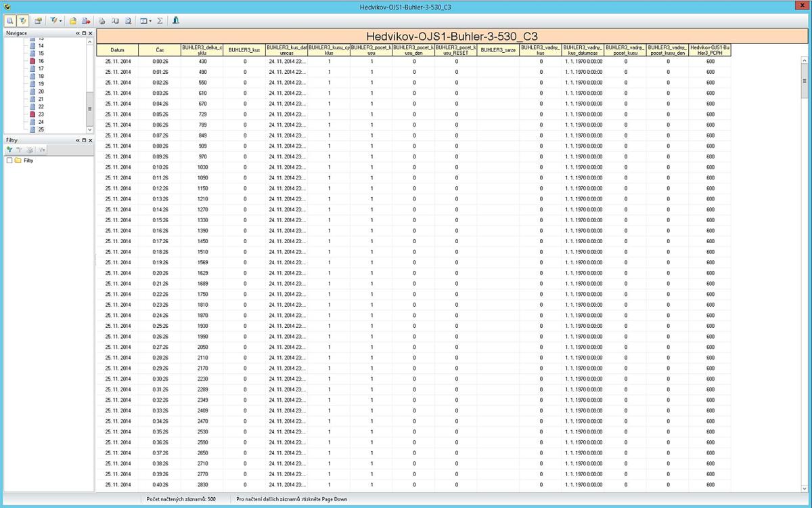Click the main table vertical scrollbar thumb
This screenshot has width=812, height=508.
click(x=805, y=81)
